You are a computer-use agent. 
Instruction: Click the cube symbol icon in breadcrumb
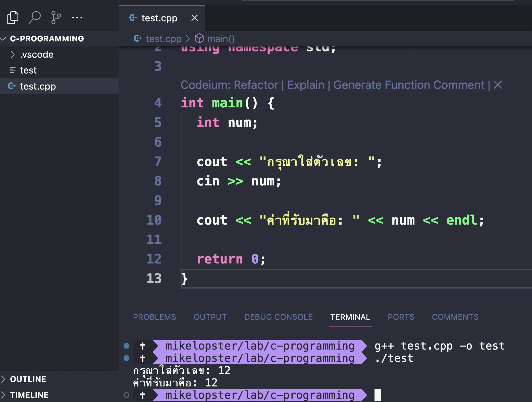[199, 38]
